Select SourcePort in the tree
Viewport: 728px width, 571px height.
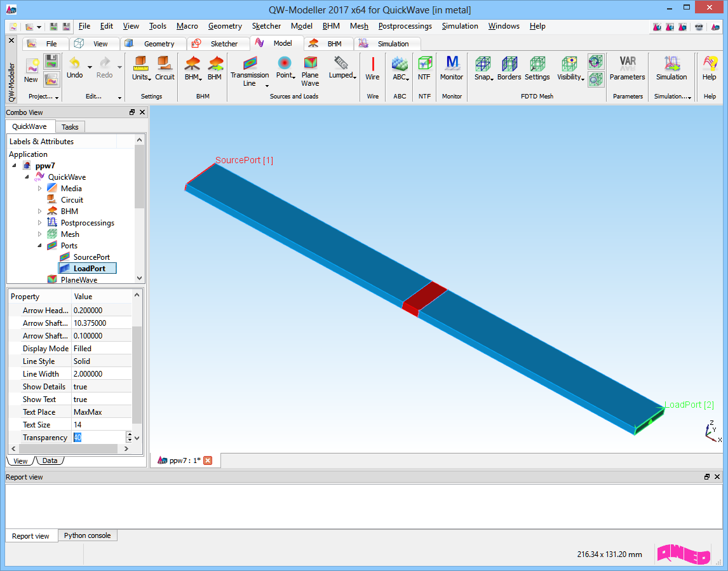click(x=91, y=257)
